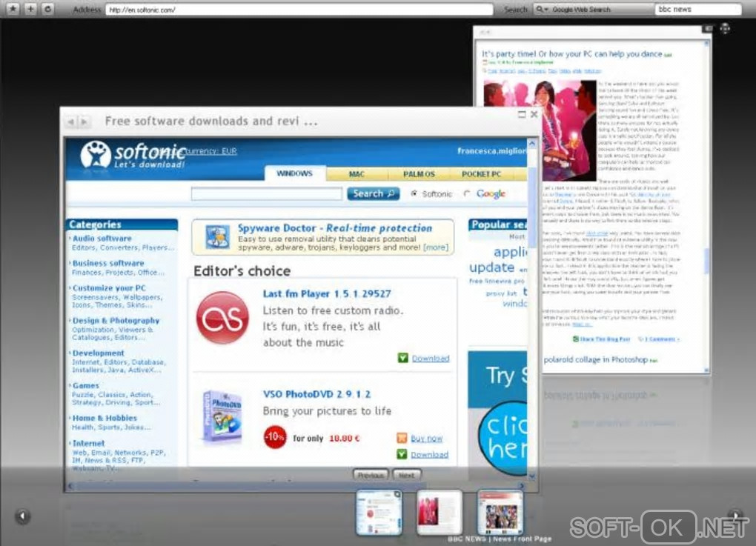This screenshot has height=546, width=756.
Task: Open the Customize your PC category
Action: coord(109,288)
